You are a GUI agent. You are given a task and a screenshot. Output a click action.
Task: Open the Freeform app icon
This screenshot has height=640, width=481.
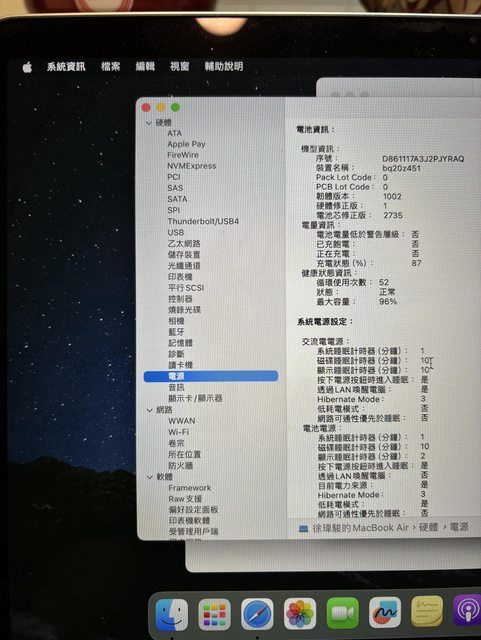coord(385,612)
